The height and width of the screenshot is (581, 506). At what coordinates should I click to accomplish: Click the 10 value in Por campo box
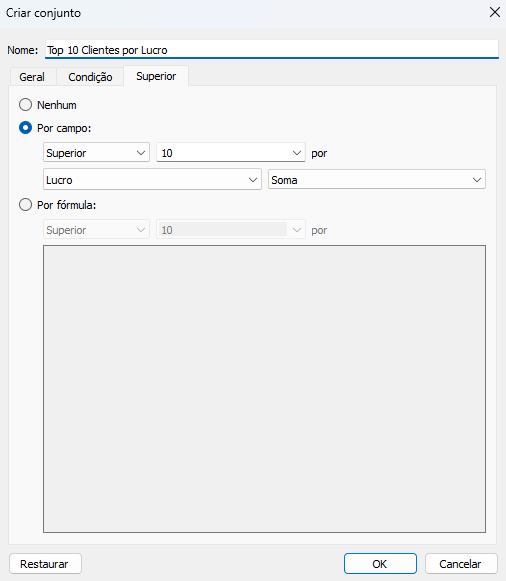pyautogui.click(x=167, y=153)
